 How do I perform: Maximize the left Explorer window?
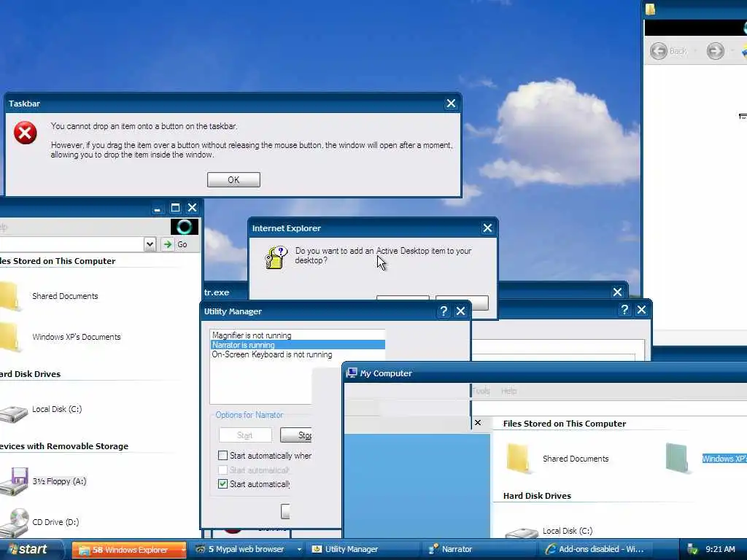pyautogui.click(x=175, y=208)
